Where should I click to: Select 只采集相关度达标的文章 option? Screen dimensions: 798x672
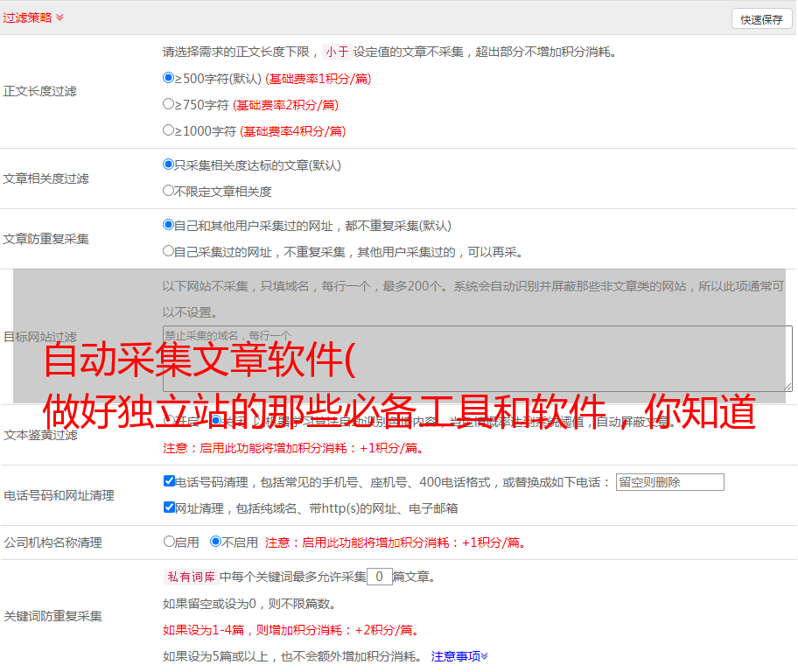click(169, 164)
